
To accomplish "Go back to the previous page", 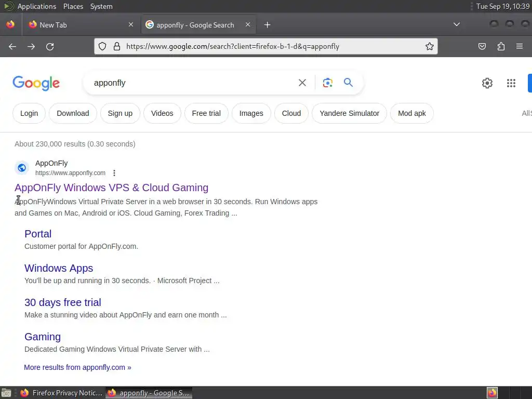I will coord(12,46).
